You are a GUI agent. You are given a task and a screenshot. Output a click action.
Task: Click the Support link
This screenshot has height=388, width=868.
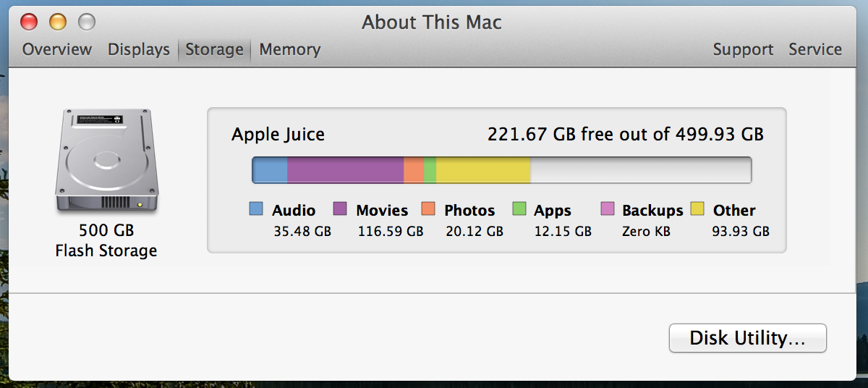click(743, 50)
